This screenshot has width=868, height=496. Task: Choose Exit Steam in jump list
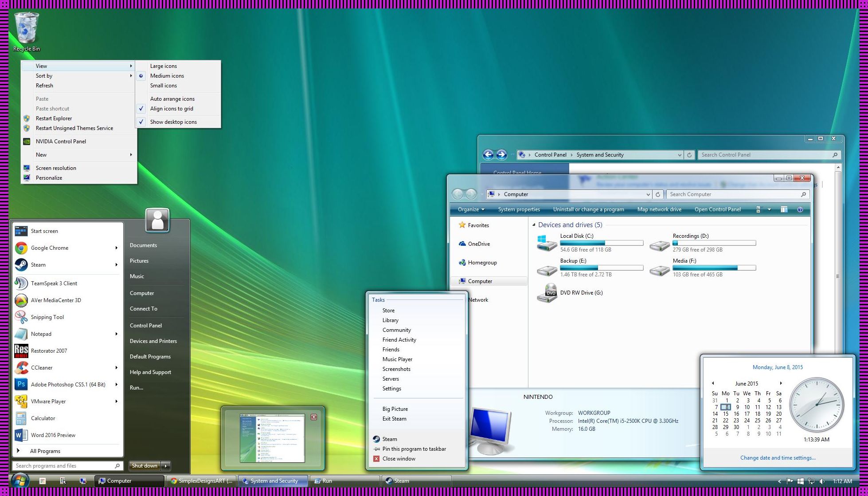pos(416,419)
